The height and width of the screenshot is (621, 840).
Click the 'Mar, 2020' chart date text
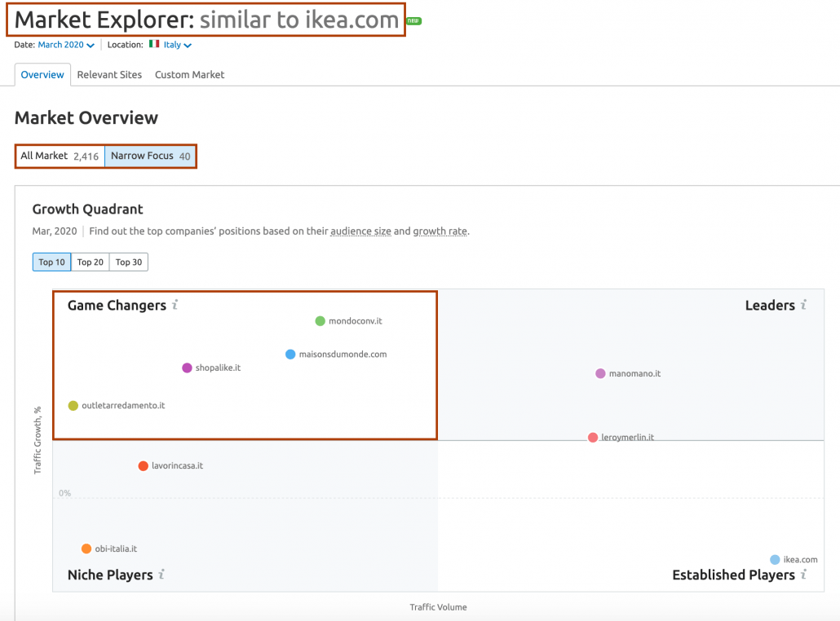(55, 231)
